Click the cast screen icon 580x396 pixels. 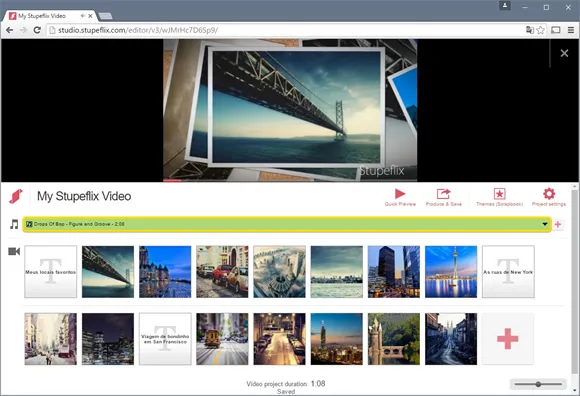coord(556,30)
